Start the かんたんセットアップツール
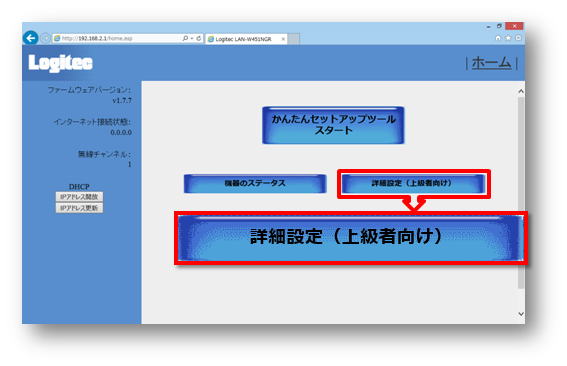Image resolution: width=567 pixels, height=366 pixels. coord(333,125)
